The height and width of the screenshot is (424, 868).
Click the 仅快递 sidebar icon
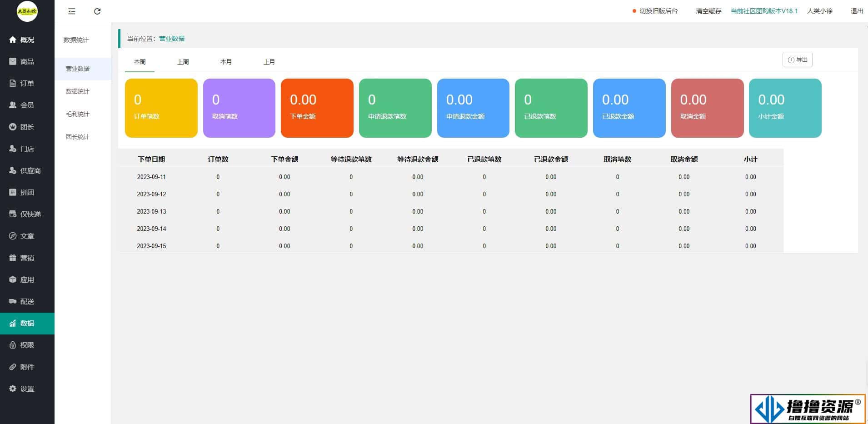click(x=13, y=214)
